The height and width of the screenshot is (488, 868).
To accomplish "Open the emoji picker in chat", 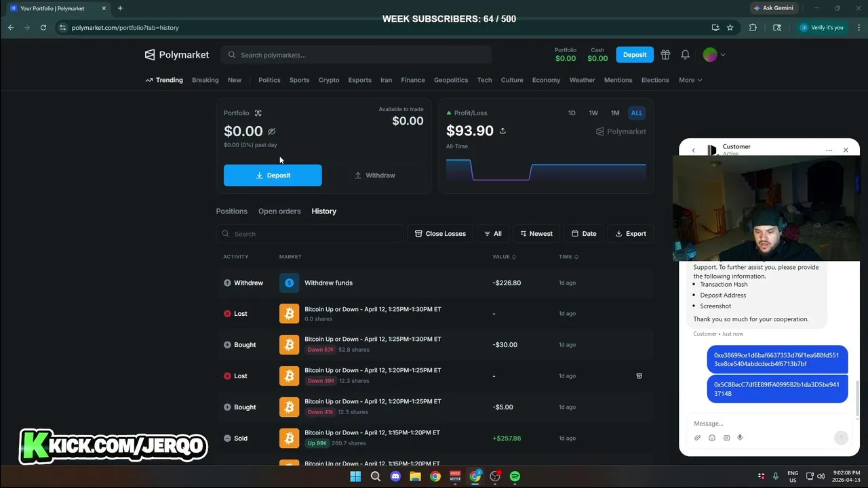I will 712,438.
